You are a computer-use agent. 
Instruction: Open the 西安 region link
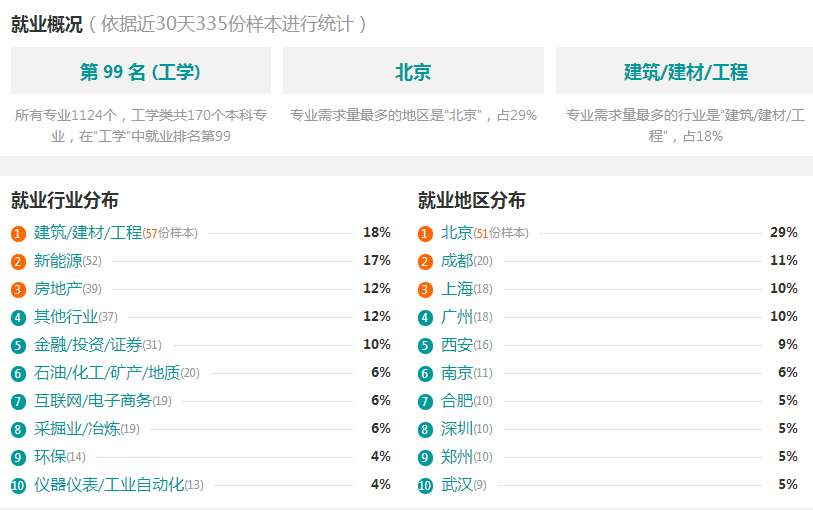pos(457,344)
